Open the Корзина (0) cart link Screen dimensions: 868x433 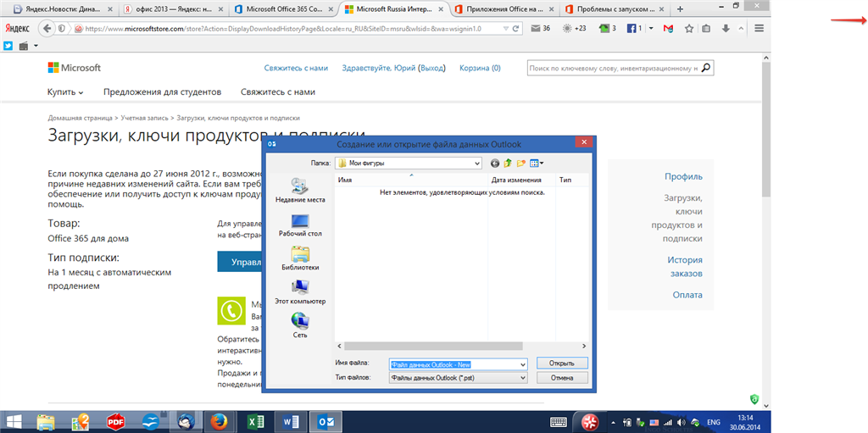pos(480,68)
